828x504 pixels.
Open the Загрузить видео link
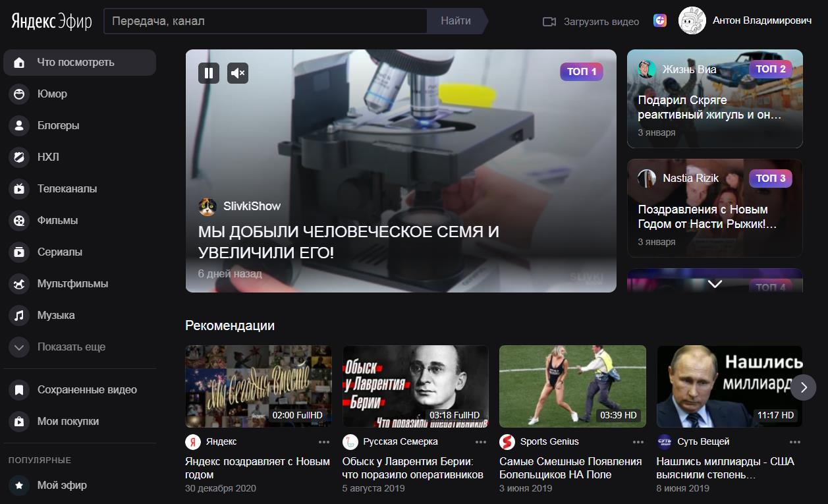[601, 22]
